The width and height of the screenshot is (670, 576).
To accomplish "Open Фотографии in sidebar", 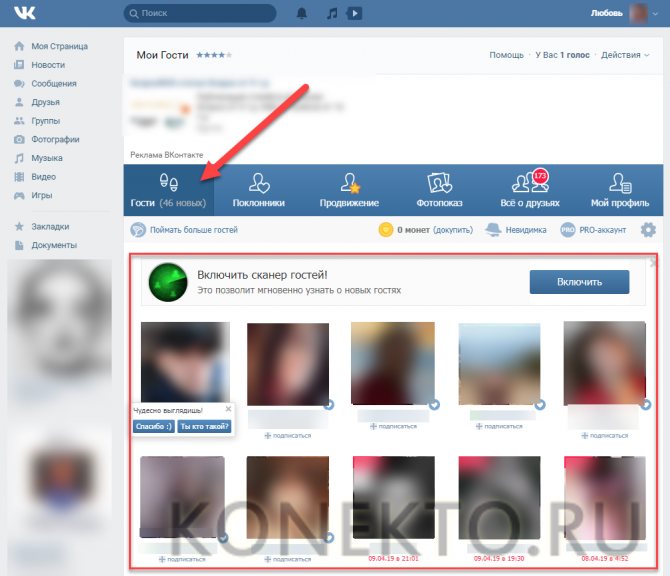I will 55,139.
